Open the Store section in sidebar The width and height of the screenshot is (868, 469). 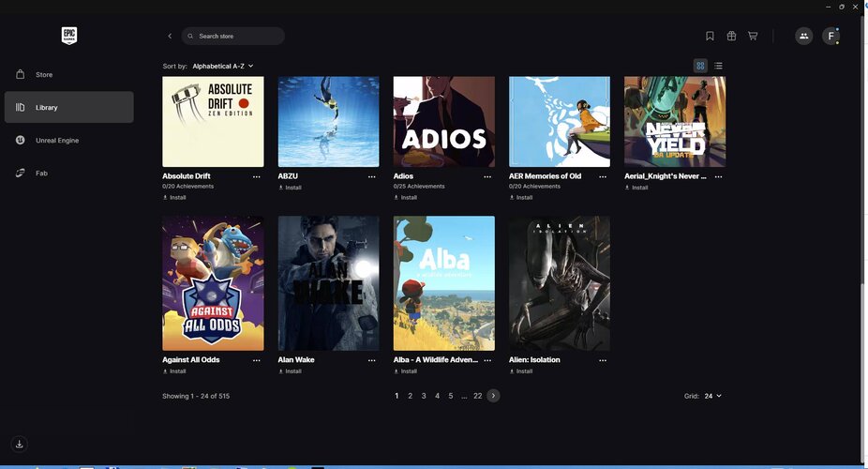click(44, 74)
